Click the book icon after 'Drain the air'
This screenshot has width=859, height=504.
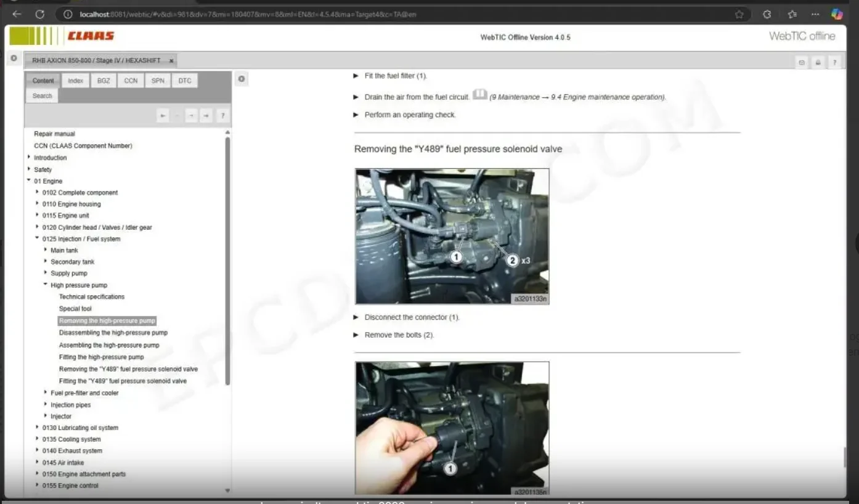click(x=479, y=95)
